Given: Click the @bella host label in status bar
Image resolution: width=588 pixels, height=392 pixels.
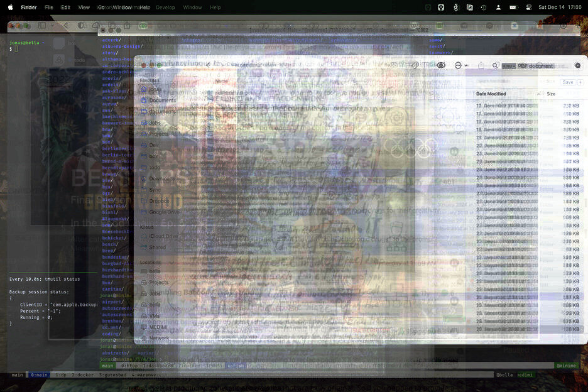Looking at the screenshot, I should [x=504, y=375].
